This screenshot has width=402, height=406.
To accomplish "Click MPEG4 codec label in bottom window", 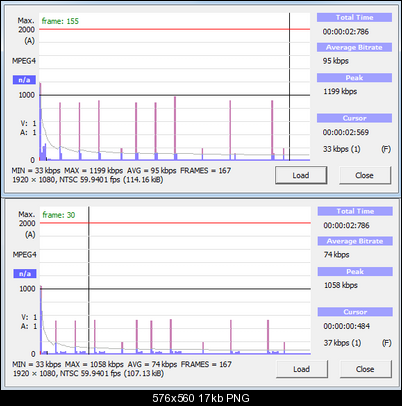I will click(x=25, y=255).
